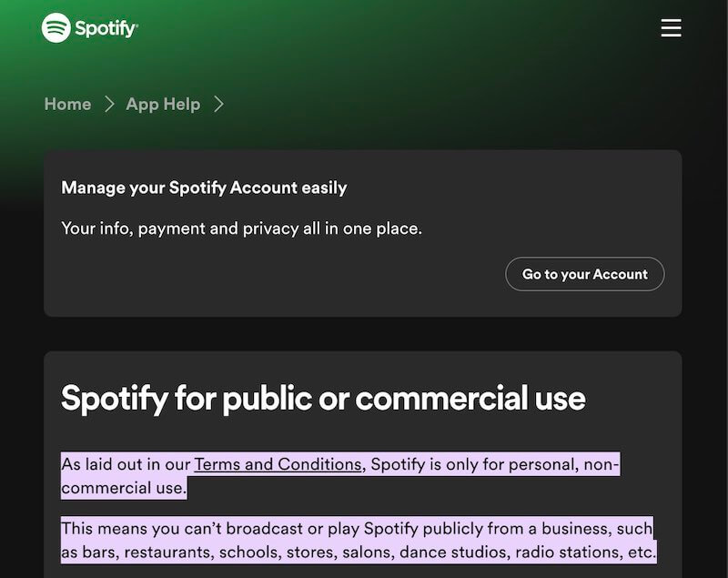Image resolution: width=728 pixels, height=578 pixels.
Task: Navigate to Home using the breadcrumb
Action: coord(67,104)
